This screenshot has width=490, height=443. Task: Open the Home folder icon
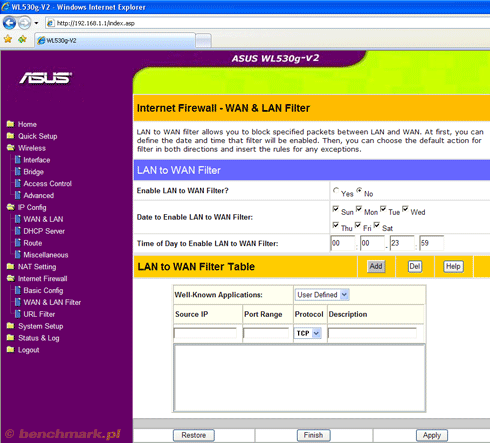(10, 124)
